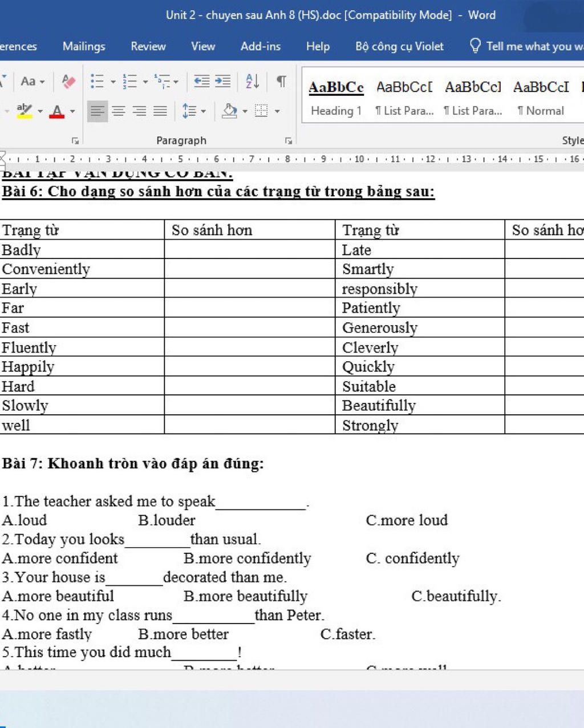Open the Bộ công cụ Violet tab
Viewport: 584px width, 728px height.
pos(399,46)
